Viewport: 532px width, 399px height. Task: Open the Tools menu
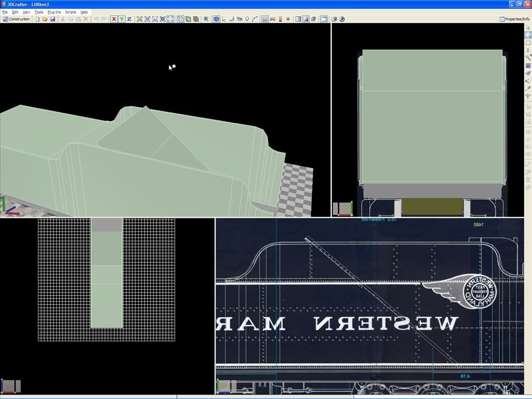pyautogui.click(x=39, y=12)
